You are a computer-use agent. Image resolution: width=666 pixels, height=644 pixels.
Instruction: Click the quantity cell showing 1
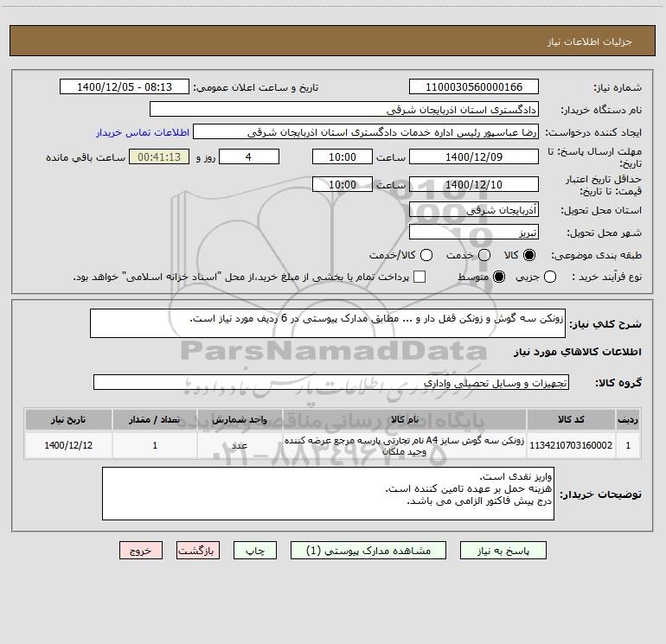coord(155,445)
